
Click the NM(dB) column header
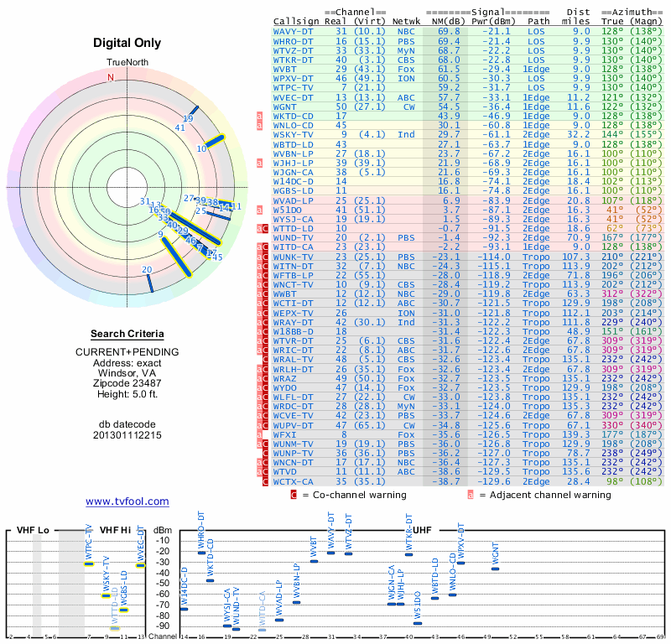449,22
